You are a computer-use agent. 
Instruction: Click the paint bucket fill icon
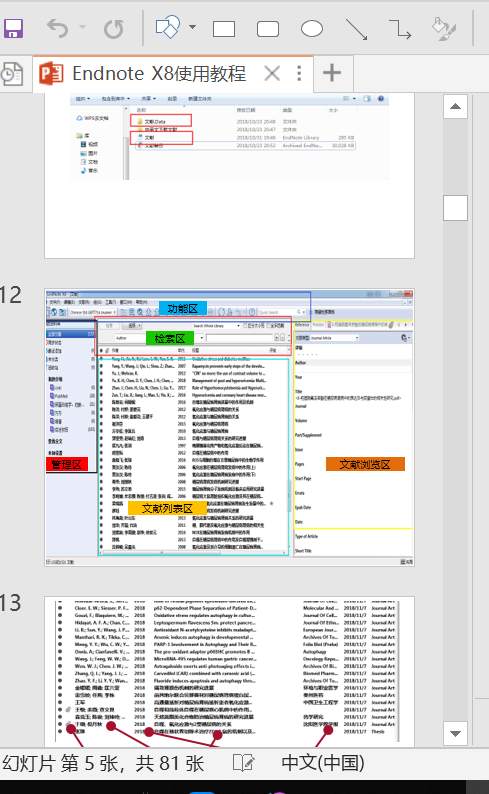coord(444,29)
